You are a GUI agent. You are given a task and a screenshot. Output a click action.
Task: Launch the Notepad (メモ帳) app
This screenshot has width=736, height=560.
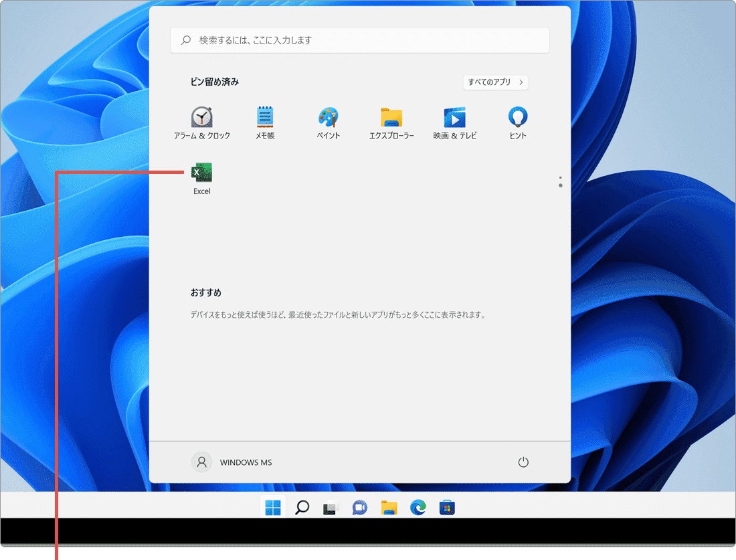pos(265,123)
